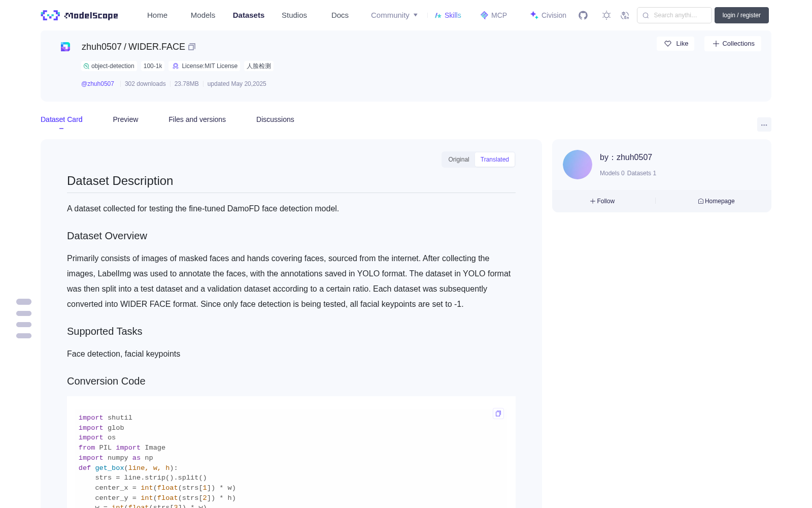Viewport: 812px width, 508px height.
Task: Click the 'Dataset Overview' heading
Action: [x=107, y=236]
